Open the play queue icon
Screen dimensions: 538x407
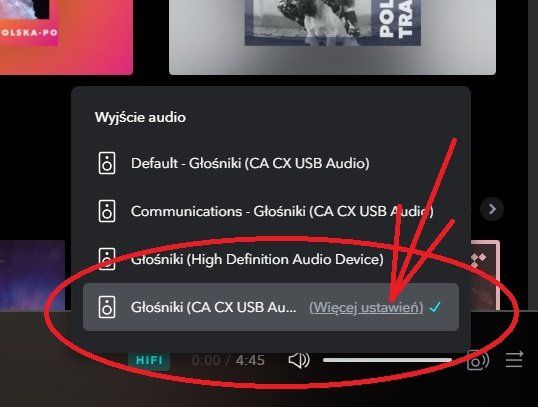(514, 359)
